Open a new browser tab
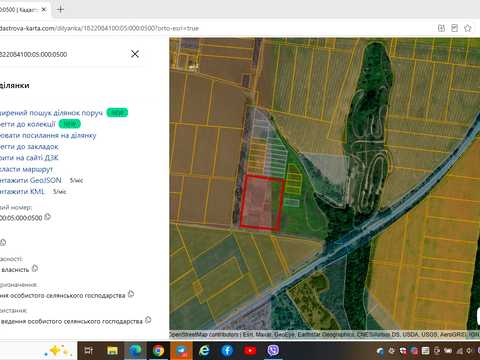The image size is (480, 360). tap(60, 9)
